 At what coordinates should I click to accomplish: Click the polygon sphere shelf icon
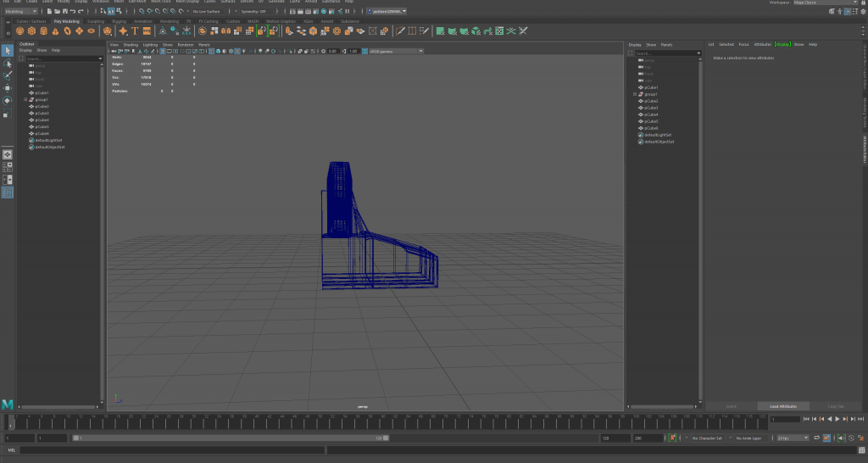19,31
